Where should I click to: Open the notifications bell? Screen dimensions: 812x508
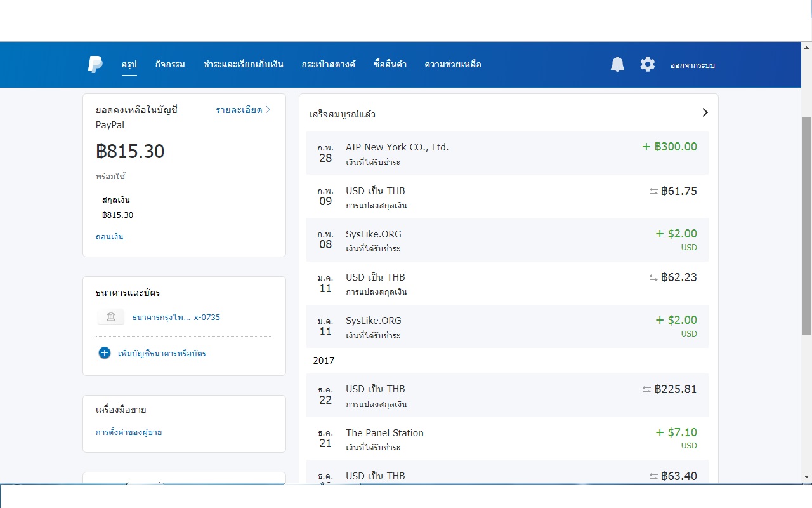[x=617, y=64]
